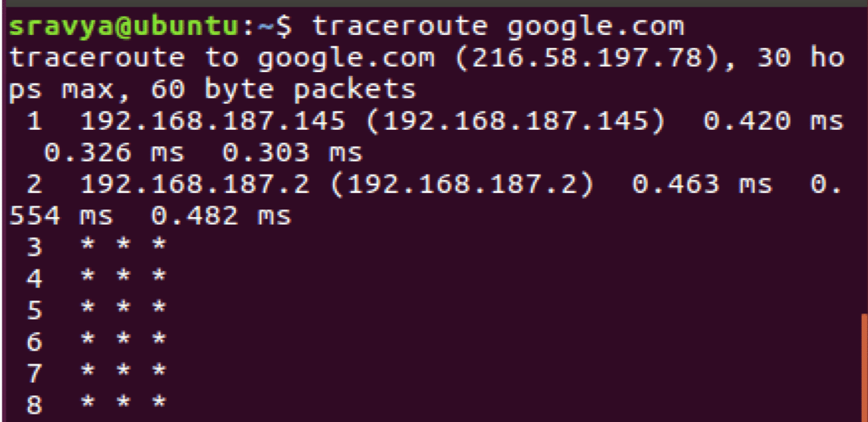The width and height of the screenshot is (868, 422).
Task: Click the 0.326 ms latency value
Action: tap(114, 154)
